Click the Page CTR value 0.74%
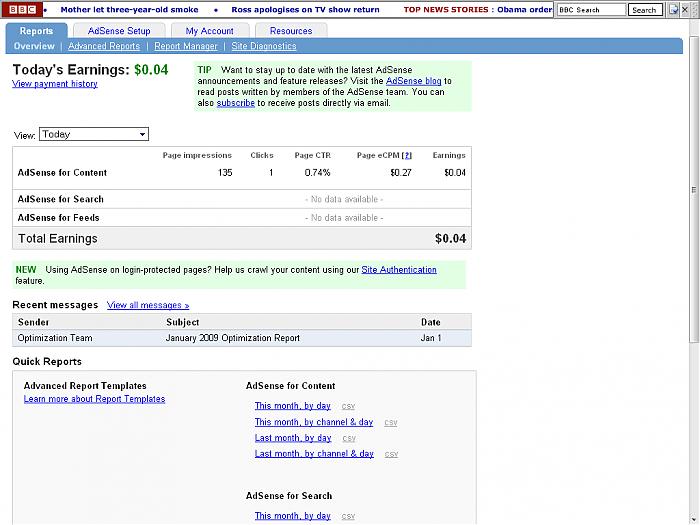 click(x=317, y=173)
